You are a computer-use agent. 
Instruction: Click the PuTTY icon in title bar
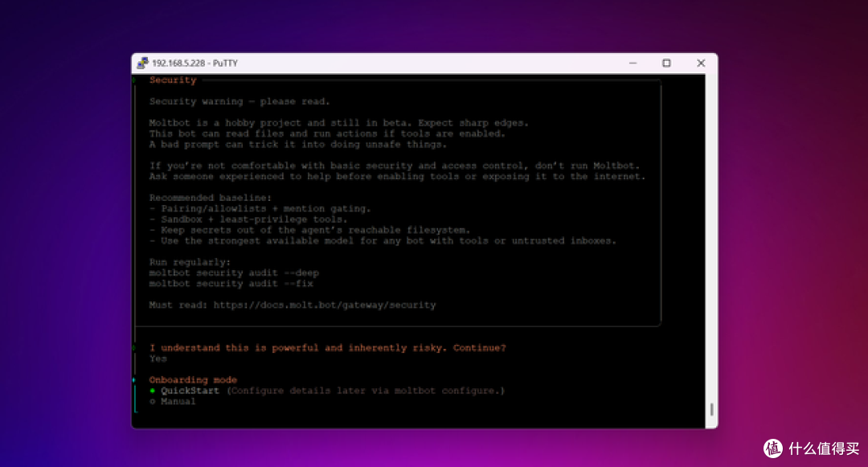(x=143, y=63)
